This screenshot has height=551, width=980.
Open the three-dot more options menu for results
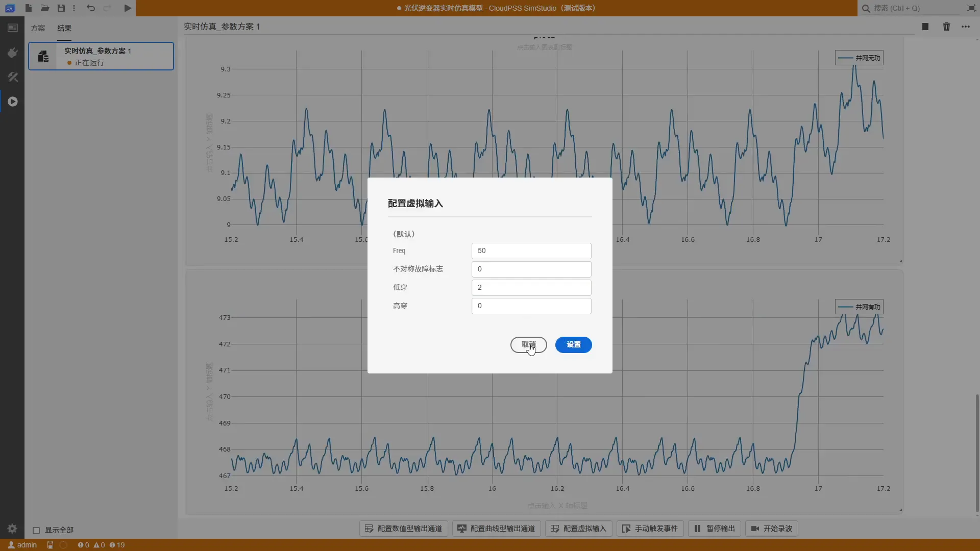point(966,27)
